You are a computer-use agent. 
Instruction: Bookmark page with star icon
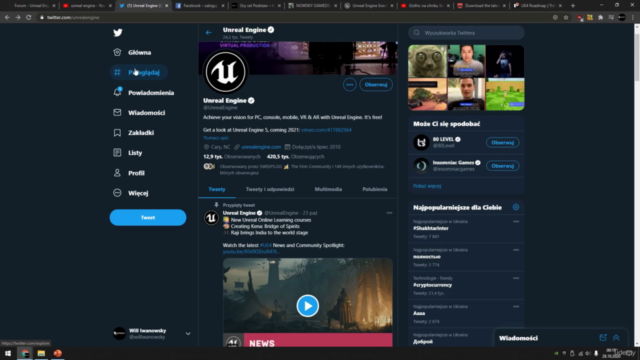tap(566, 17)
